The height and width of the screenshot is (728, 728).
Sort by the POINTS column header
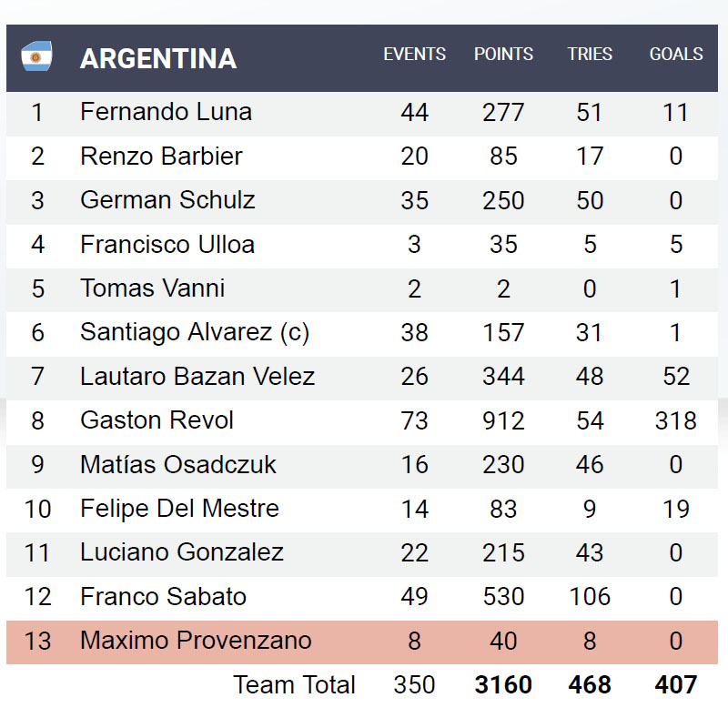[503, 55]
